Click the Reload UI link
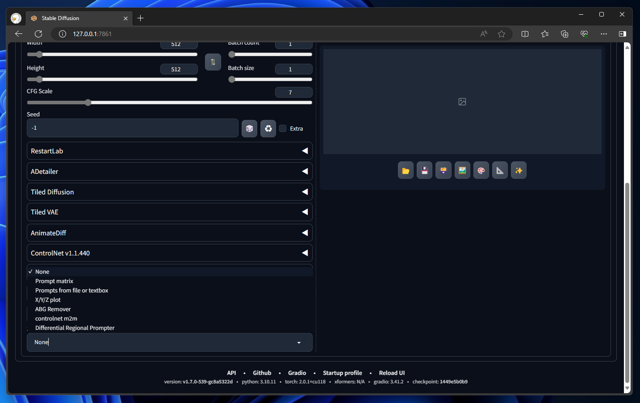The height and width of the screenshot is (403, 640). [391, 373]
